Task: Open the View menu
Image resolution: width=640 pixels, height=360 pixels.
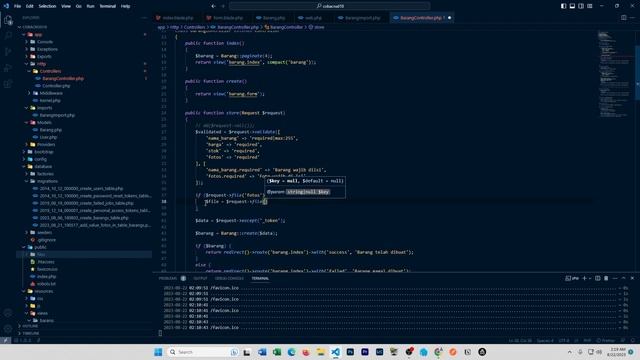Action: tap(66, 6)
